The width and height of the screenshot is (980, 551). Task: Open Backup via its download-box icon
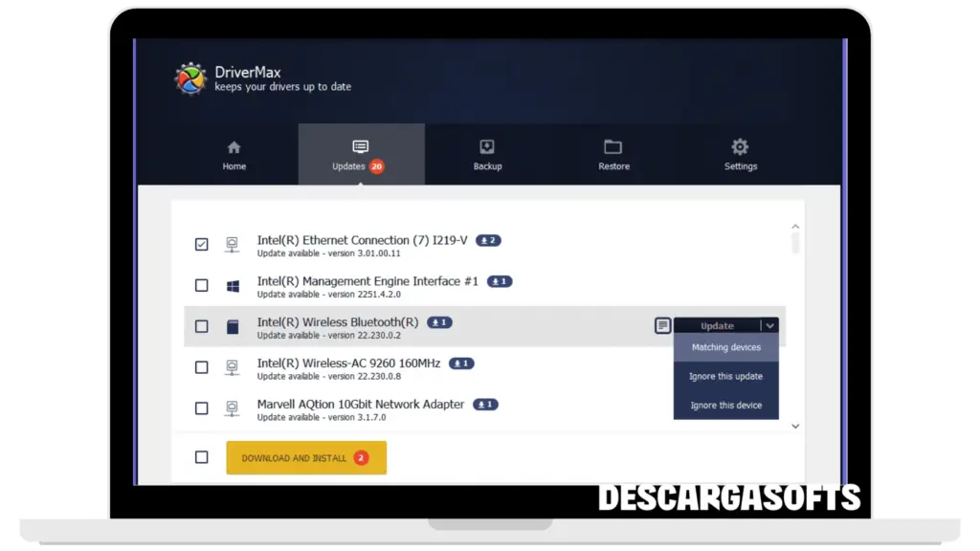[487, 145]
